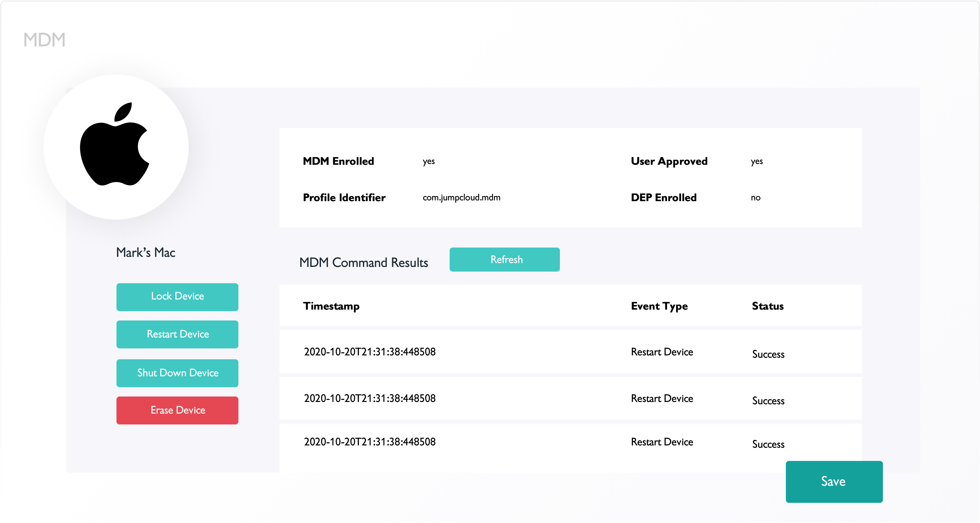Click the Event Type column header
The height and width of the screenshot is (523, 980).
point(659,306)
